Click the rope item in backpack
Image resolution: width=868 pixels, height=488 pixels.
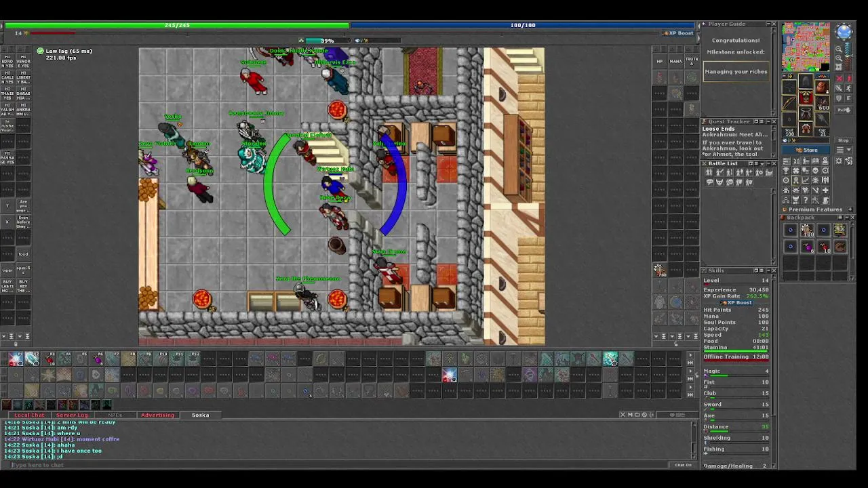840,247
